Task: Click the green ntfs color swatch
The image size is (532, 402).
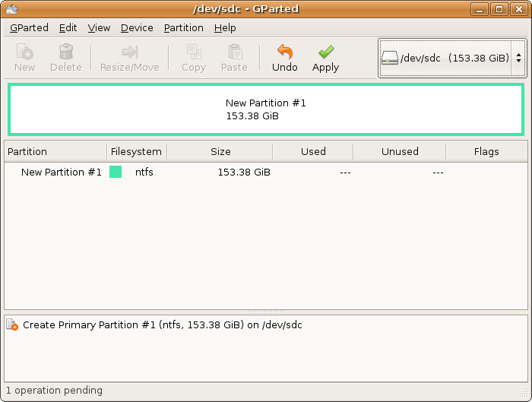Action: tap(116, 173)
